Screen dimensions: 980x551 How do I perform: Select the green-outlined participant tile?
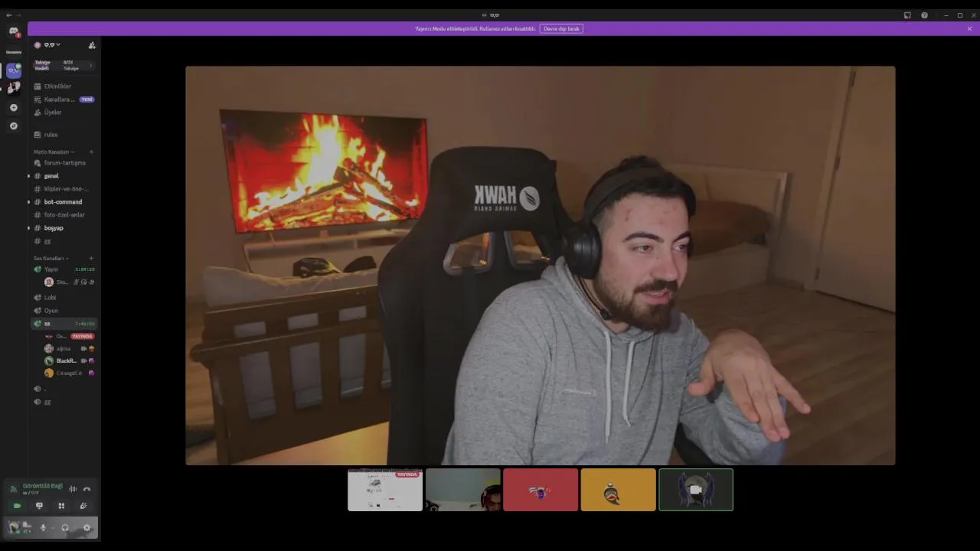tap(696, 490)
